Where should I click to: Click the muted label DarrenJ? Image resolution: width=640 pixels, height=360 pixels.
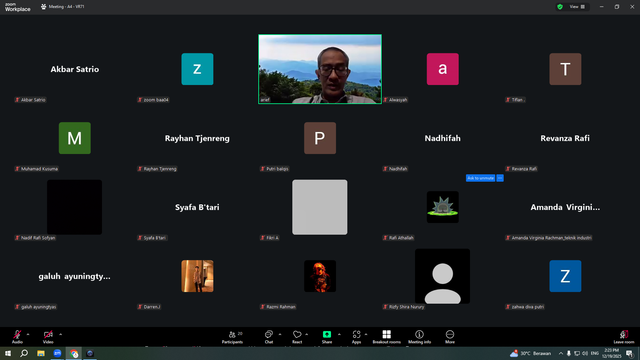(x=149, y=307)
